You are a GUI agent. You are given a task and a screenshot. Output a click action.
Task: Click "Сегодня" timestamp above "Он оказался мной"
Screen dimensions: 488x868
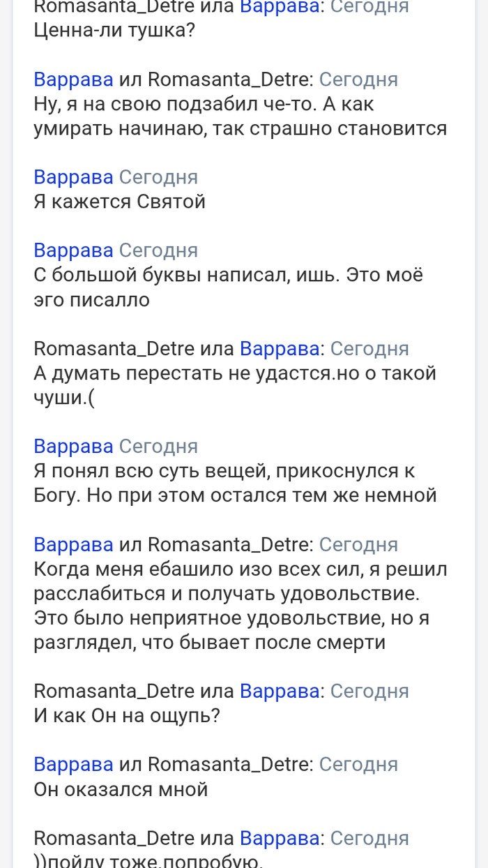click(358, 765)
